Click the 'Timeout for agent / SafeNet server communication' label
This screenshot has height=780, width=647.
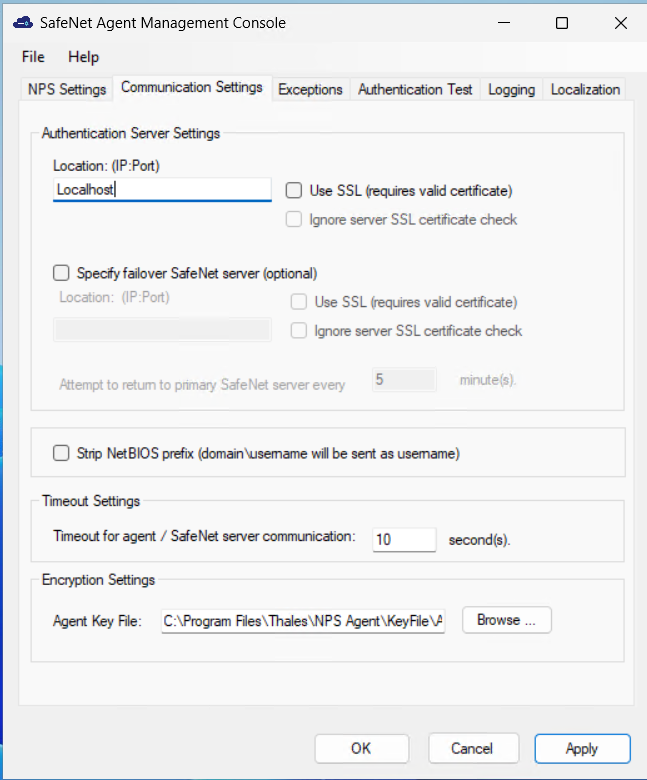[x=204, y=536]
